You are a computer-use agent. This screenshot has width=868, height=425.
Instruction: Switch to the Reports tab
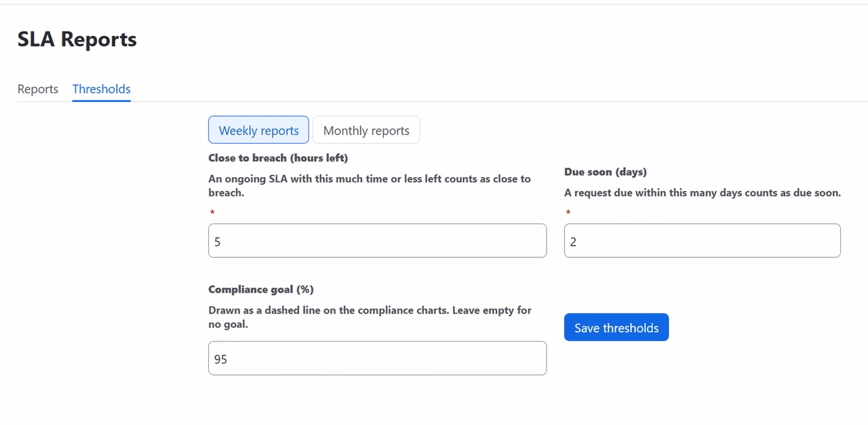tap(38, 89)
